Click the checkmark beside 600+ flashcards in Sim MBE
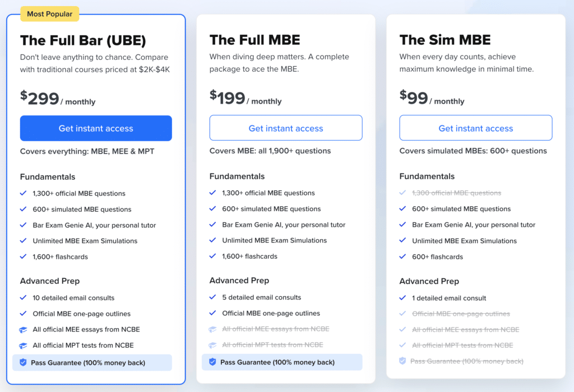 point(402,256)
